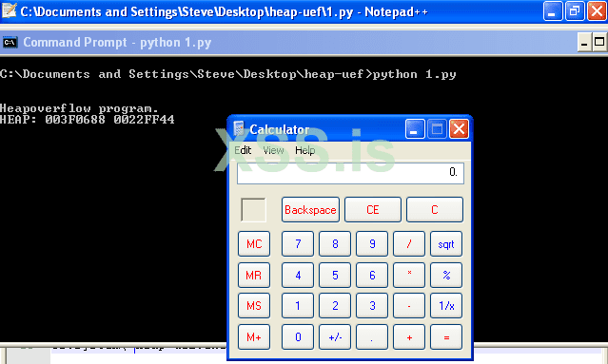Click the Notepad++ title bar icon
608x364 pixels.
9,10
